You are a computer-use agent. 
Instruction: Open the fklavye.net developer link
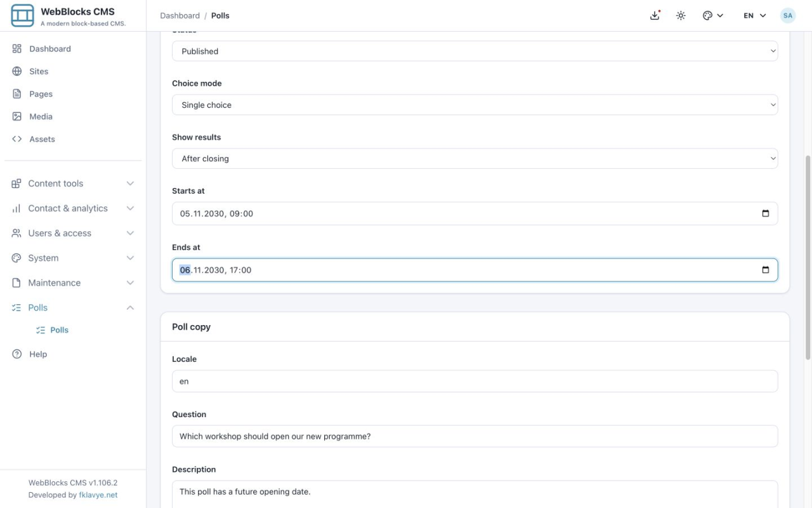click(x=98, y=495)
